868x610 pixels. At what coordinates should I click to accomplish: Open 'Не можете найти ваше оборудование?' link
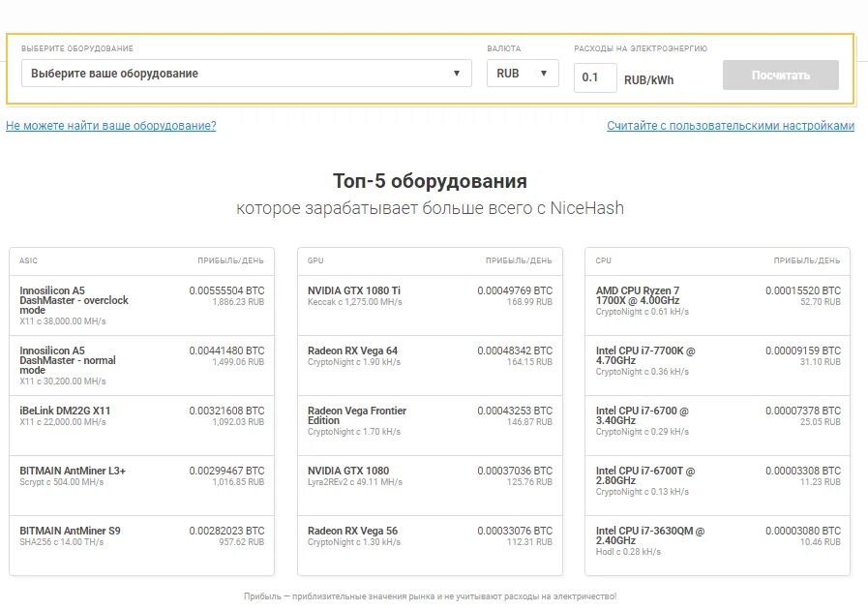[110, 126]
